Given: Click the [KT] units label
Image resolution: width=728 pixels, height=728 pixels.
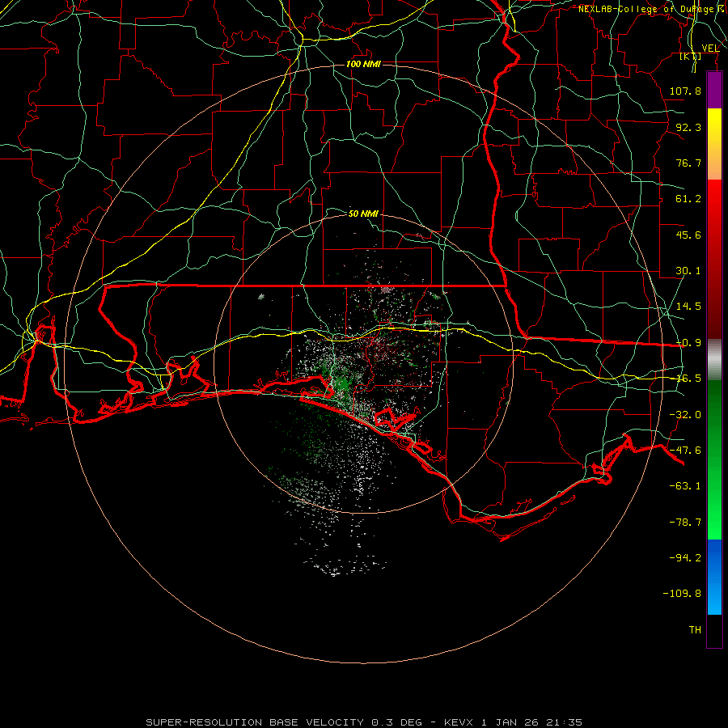Looking at the screenshot, I should click(691, 57).
